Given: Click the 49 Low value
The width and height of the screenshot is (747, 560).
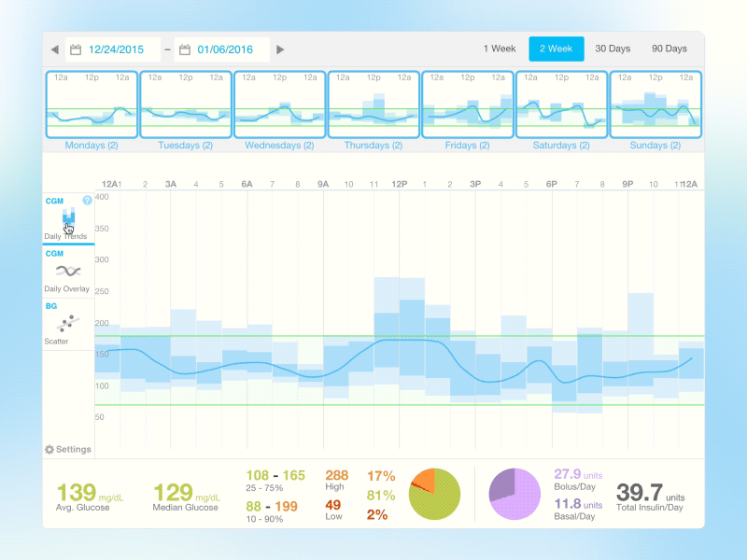Looking at the screenshot, I should point(333,505).
